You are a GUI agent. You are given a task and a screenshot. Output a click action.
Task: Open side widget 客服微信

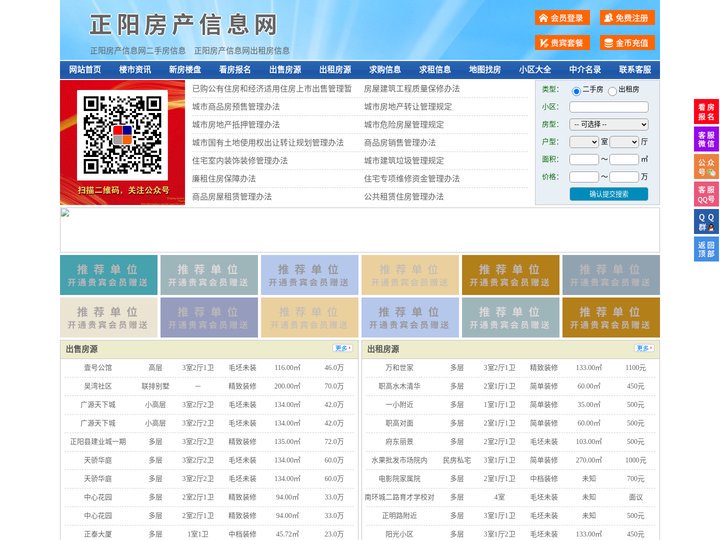(706, 139)
